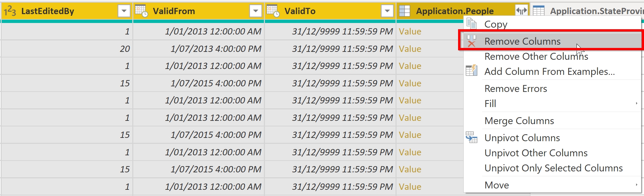This screenshot has height=196, width=644.
Task: Click the Copy icon in context menu
Action: [x=472, y=24]
